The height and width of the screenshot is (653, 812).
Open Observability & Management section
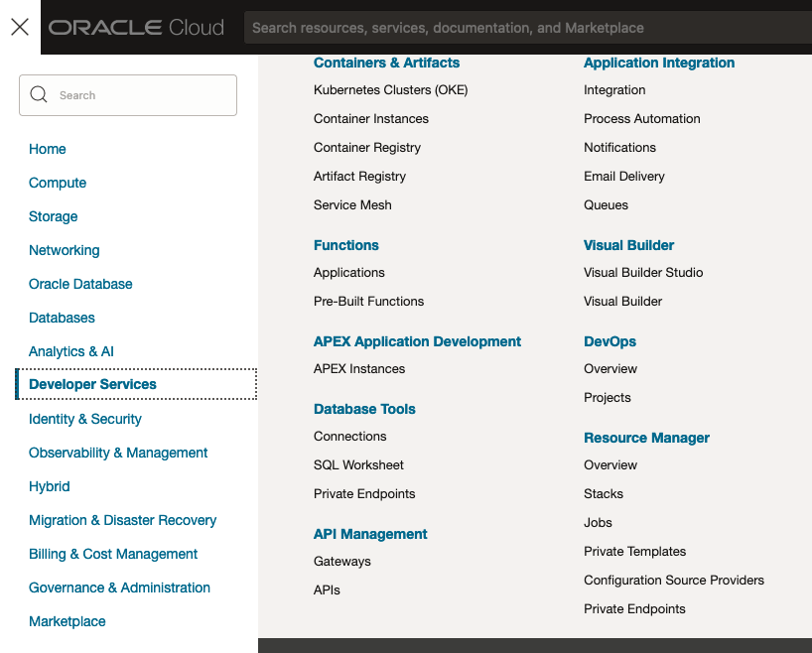click(118, 453)
